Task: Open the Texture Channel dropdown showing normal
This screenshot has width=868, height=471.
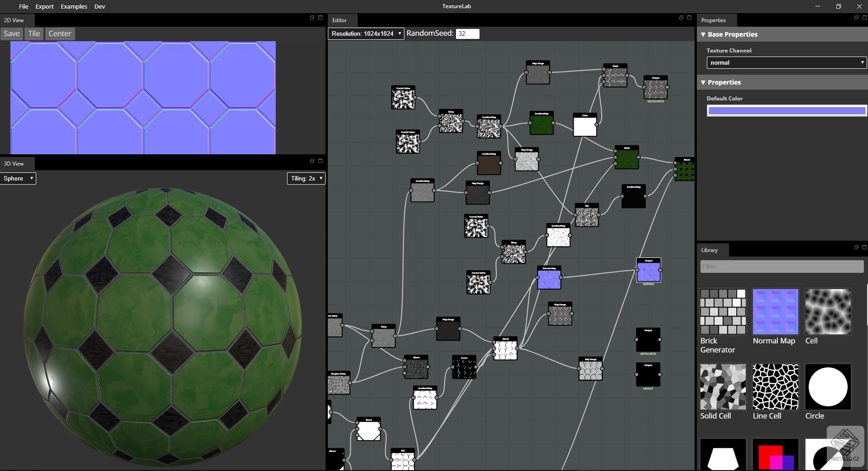Action: click(x=786, y=62)
